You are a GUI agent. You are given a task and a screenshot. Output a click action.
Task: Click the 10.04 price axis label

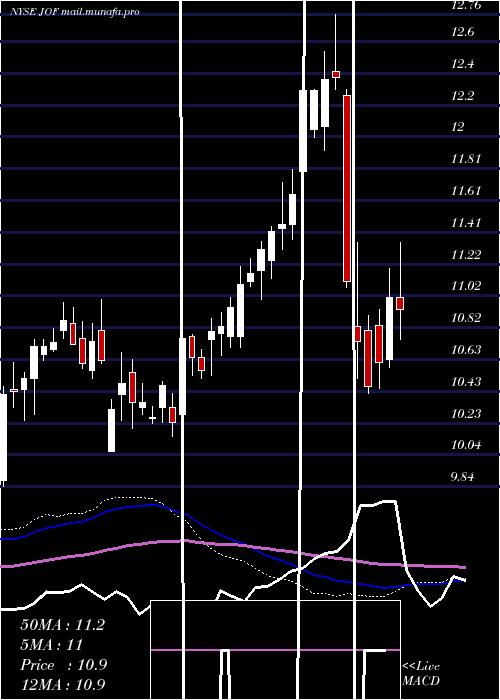(x=466, y=445)
